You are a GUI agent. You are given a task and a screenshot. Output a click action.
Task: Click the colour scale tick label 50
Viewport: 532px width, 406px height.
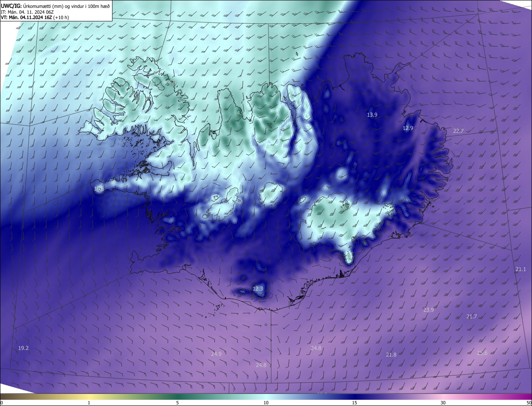click(x=529, y=403)
